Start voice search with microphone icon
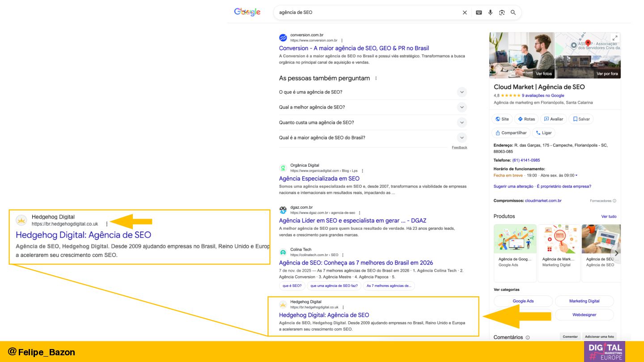The width and height of the screenshot is (644, 362). tap(491, 13)
